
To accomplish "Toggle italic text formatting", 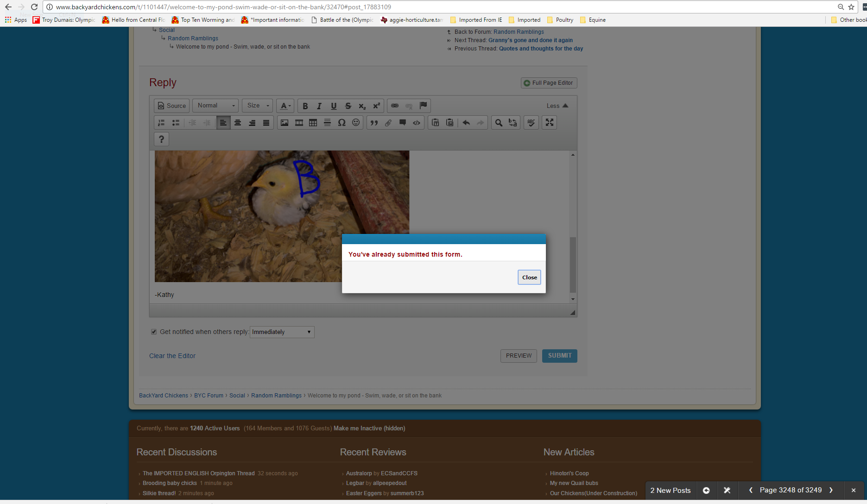I will click(319, 106).
